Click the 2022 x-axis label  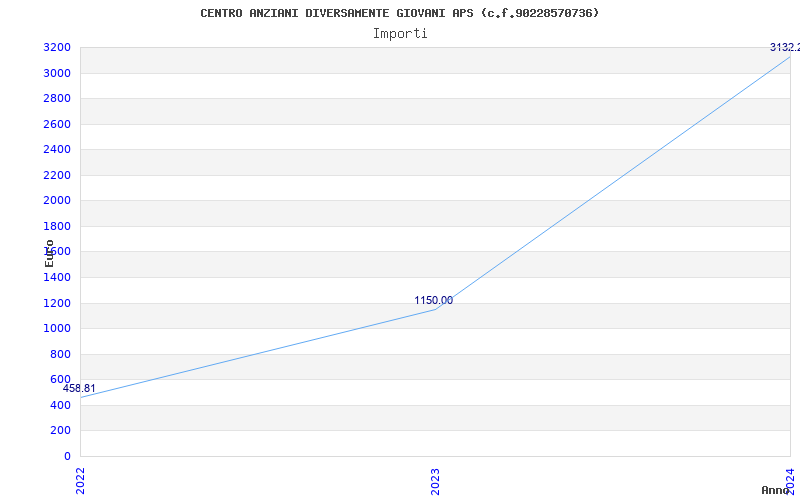(80, 480)
